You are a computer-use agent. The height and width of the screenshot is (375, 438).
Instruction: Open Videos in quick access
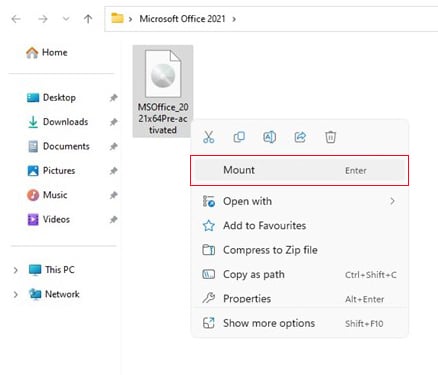click(x=49, y=219)
